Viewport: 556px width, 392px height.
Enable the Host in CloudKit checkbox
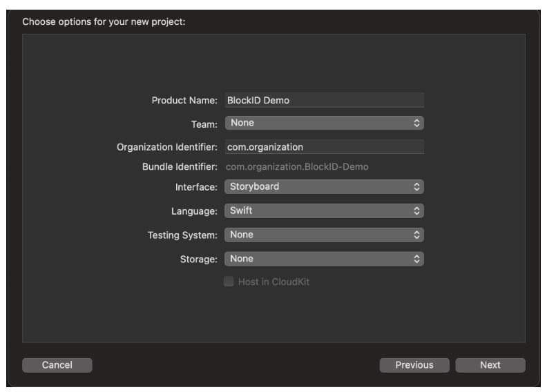(229, 282)
